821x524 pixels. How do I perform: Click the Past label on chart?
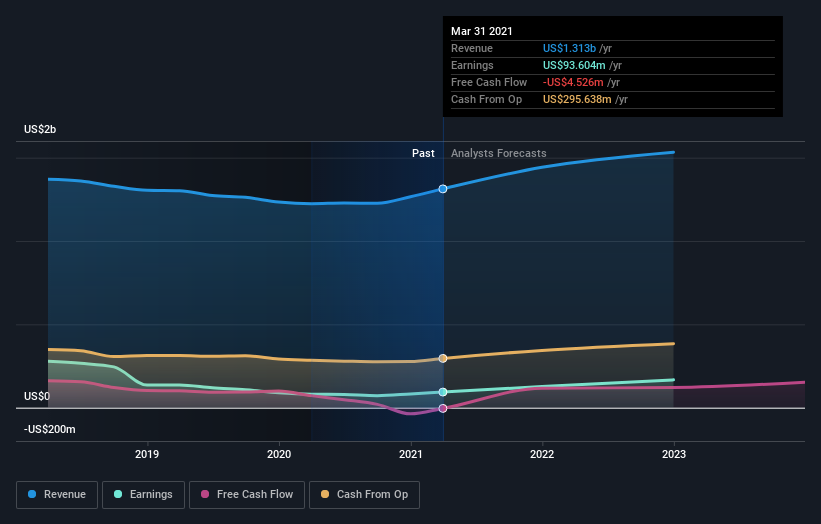[423, 153]
